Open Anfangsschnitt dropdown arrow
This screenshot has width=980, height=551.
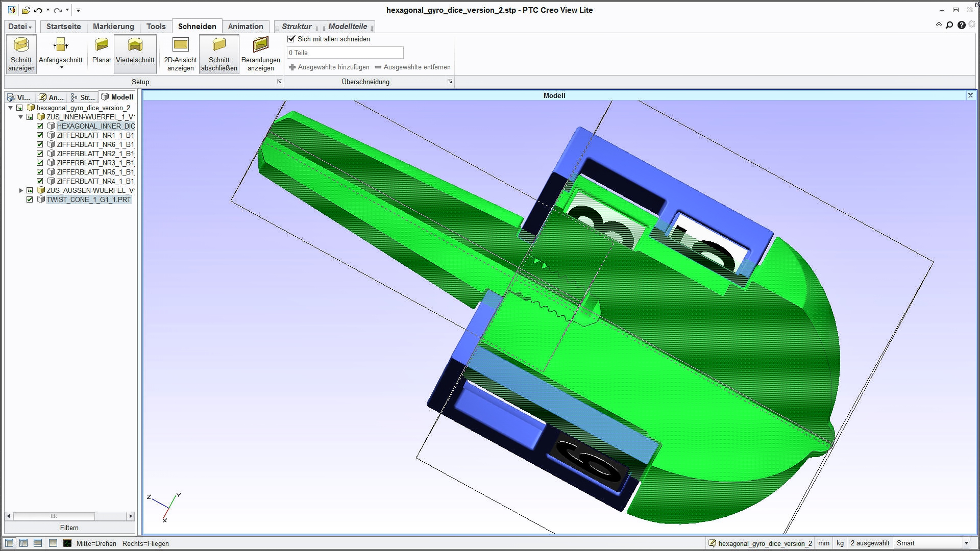[61, 68]
